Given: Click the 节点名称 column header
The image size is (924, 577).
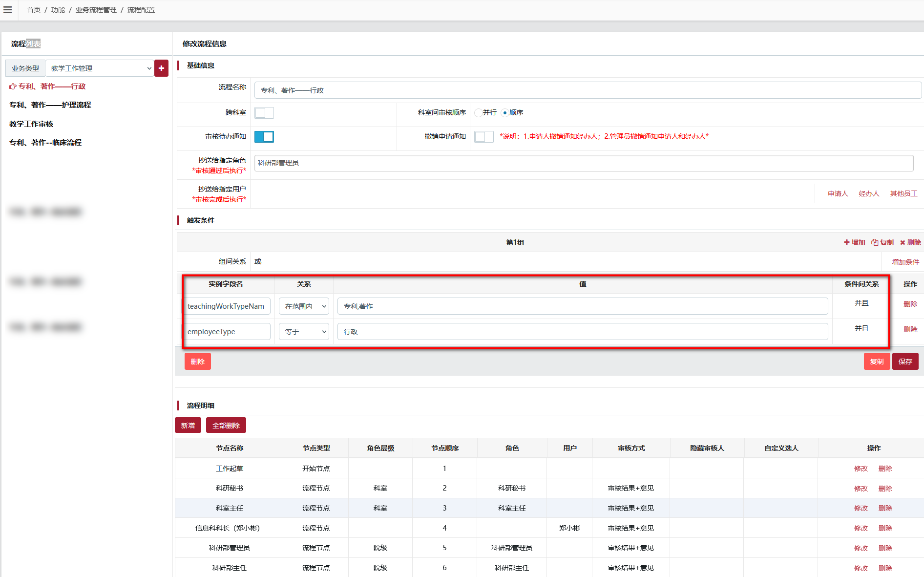Looking at the screenshot, I should click(230, 448).
